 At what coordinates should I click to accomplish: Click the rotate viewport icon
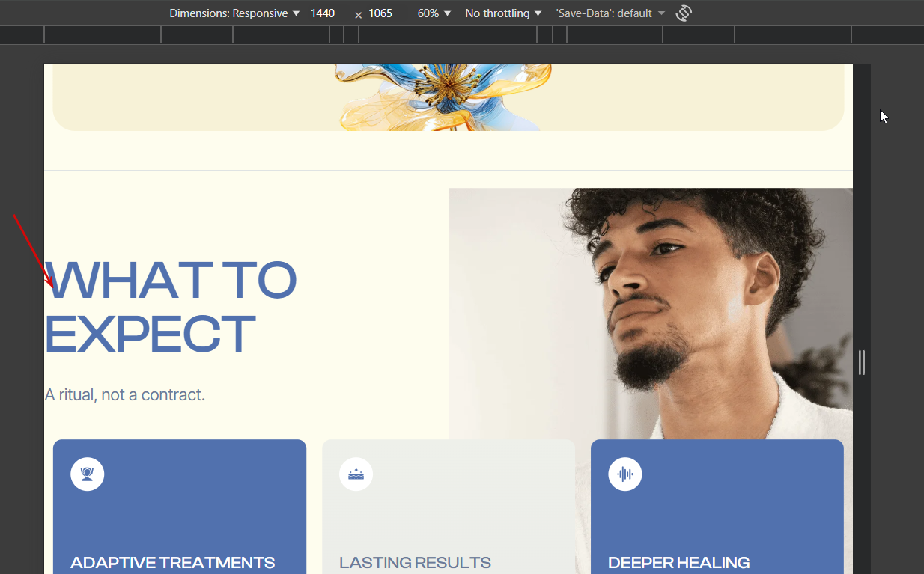(x=683, y=13)
